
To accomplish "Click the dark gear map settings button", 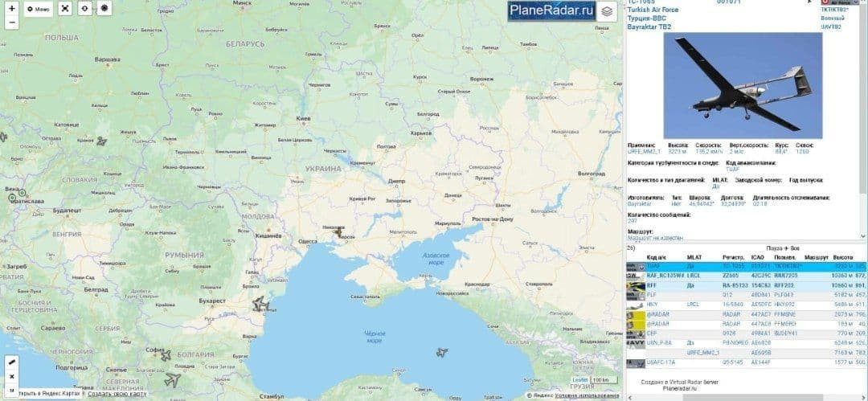I will (104, 10).
